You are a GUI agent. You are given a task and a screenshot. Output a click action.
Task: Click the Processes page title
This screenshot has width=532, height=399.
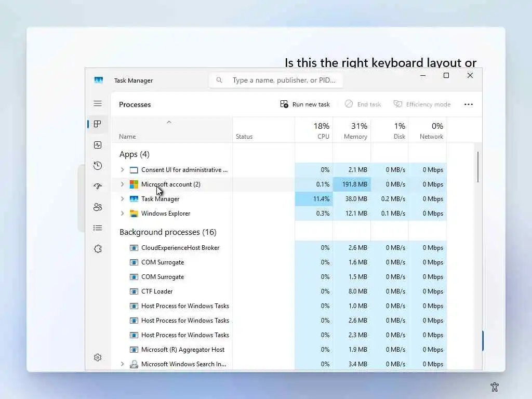[135, 104]
